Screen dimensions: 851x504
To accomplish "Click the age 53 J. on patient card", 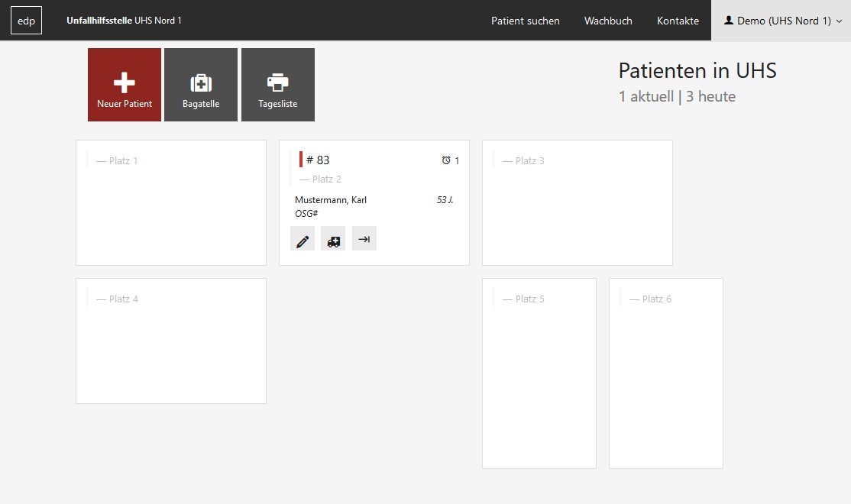I will pos(445,199).
